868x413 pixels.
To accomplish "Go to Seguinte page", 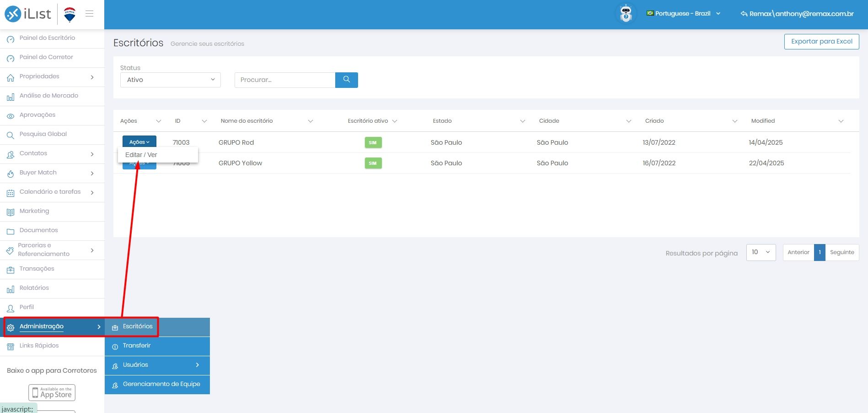I will tap(842, 252).
